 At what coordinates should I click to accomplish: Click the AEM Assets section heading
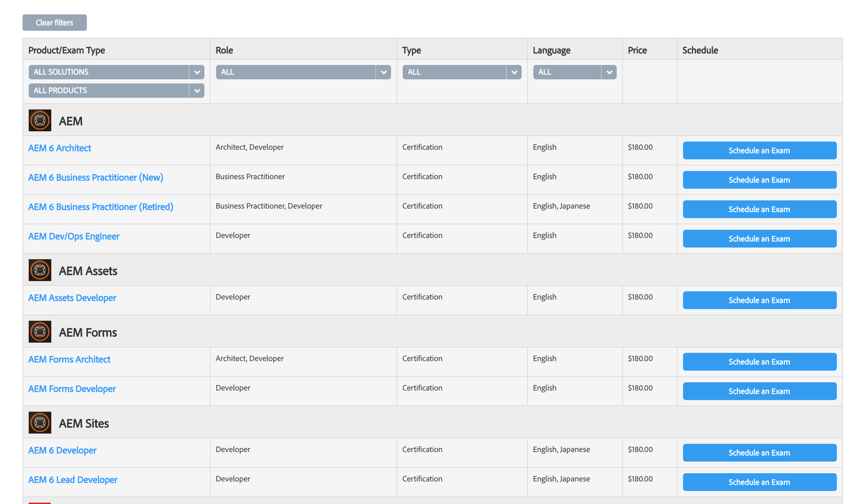[88, 271]
